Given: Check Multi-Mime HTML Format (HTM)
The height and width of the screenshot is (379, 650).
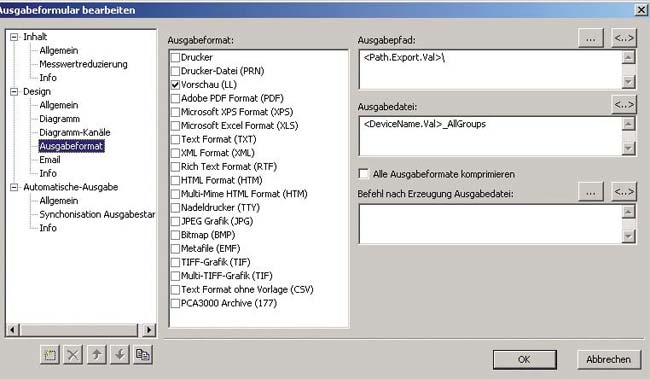Looking at the screenshot, I should click(x=175, y=194).
